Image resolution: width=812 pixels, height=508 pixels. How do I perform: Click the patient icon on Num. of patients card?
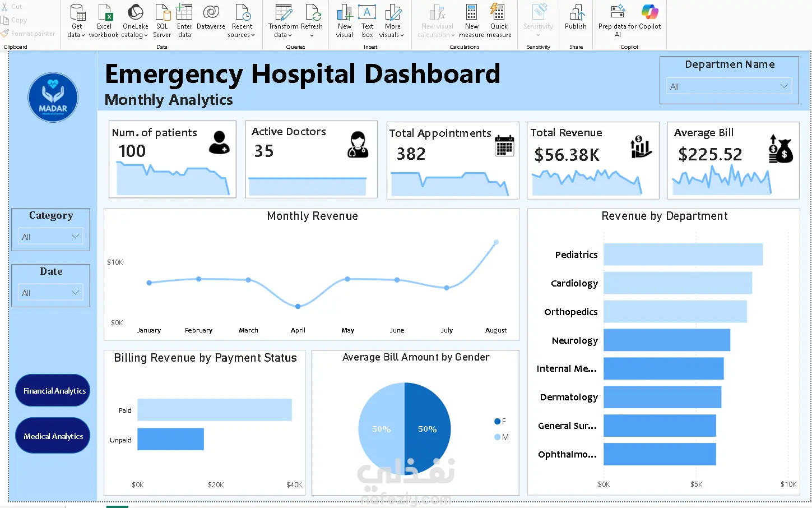219,142
